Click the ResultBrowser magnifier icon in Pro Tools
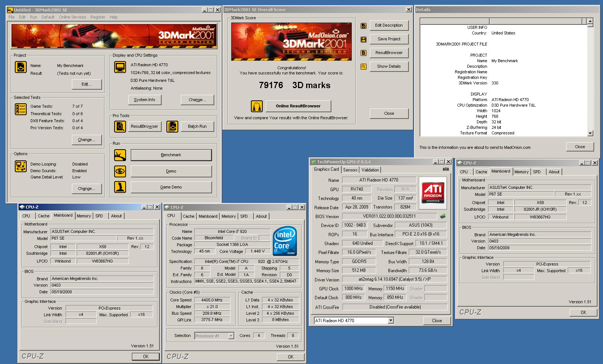The image size is (603, 364). (x=120, y=127)
